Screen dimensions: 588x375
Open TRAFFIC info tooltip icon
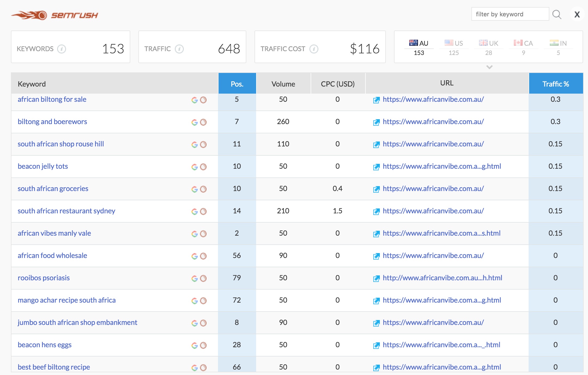pyautogui.click(x=179, y=49)
